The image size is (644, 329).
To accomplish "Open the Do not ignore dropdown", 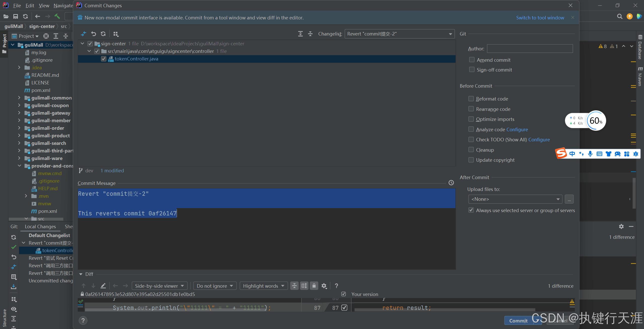I will click(x=215, y=286).
